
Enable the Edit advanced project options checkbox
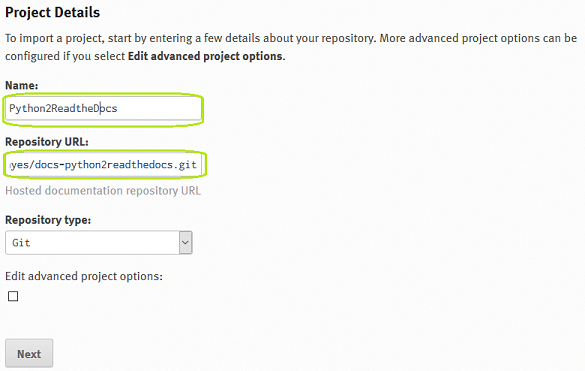pyautogui.click(x=13, y=296)
